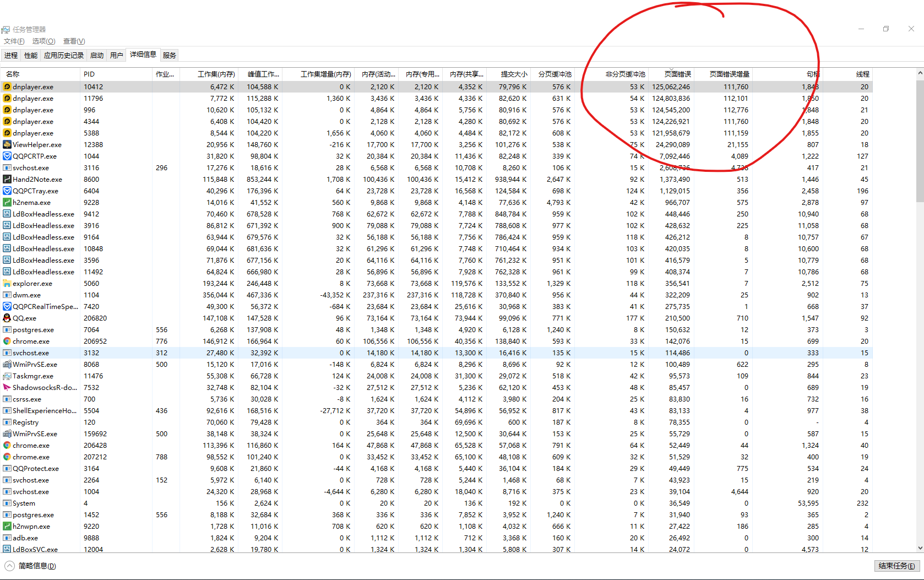Open the 查看(V) menu
This screenshot has height=580, width=924.
(74, 41)
